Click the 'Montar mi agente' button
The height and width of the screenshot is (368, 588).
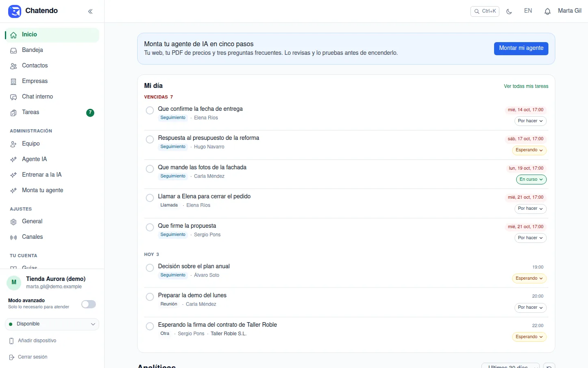pyautogui.click(x=521, y=48)
